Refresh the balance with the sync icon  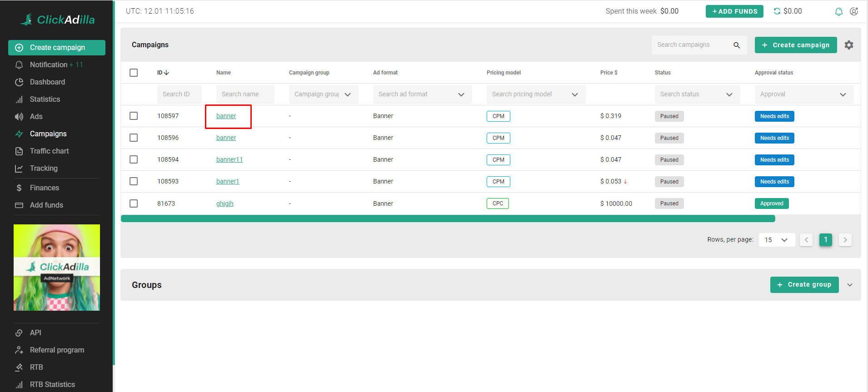point(777,11)
